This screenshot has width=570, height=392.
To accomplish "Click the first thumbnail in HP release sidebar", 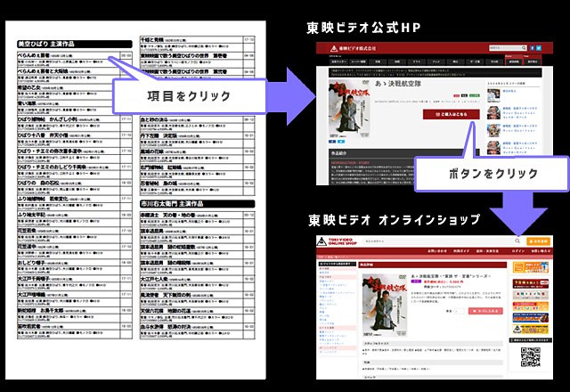I will (493, 95).
